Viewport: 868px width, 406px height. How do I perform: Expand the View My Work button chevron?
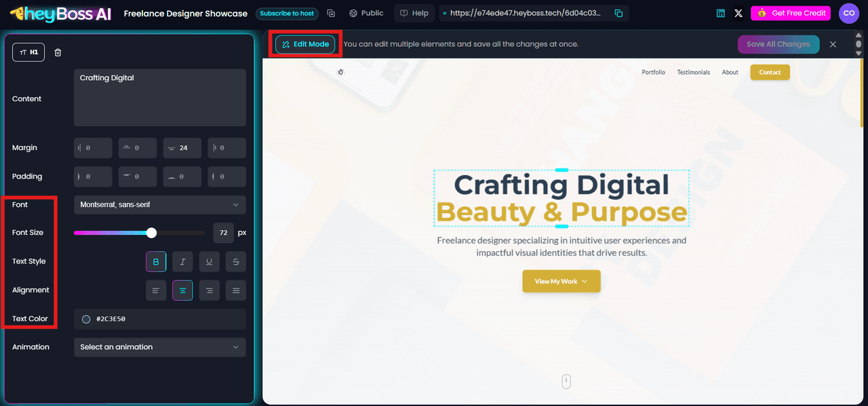pyautogui.click(x=584, y=281)
